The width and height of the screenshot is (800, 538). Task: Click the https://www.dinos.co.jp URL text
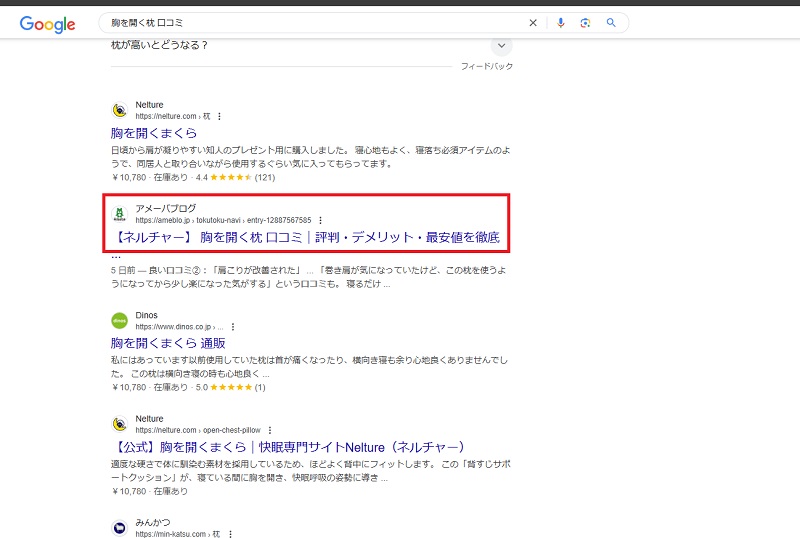click(x=179, y=327)
